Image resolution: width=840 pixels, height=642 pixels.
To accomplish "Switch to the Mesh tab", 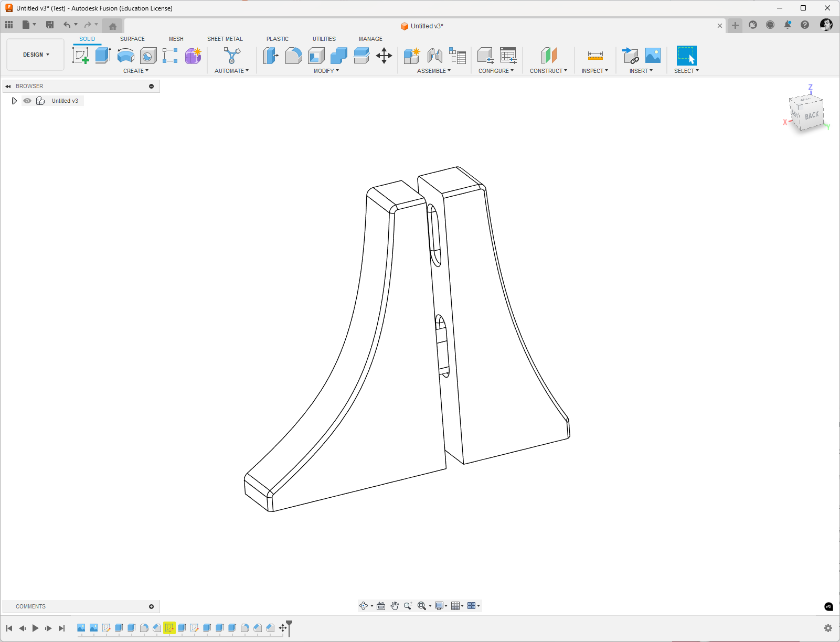I will pos(176,39).
